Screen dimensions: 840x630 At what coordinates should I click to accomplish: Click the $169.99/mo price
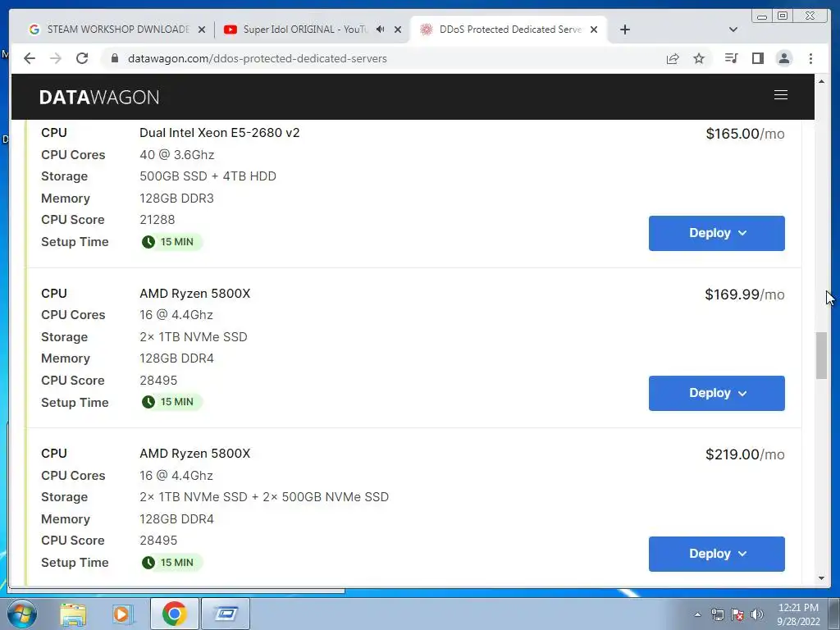(745, 294)
